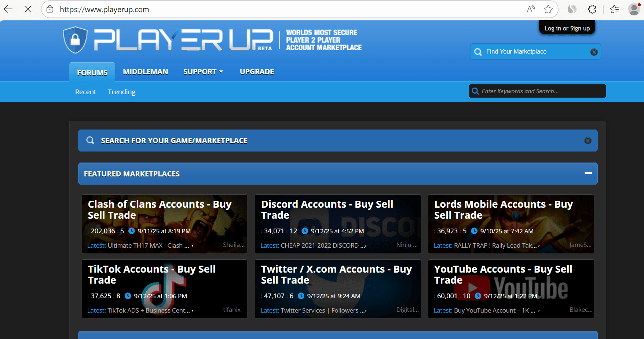644x339 pixels.
Task: Click the browser profile avatar icon
Action: pyautogui.click(x=634, y=9)
